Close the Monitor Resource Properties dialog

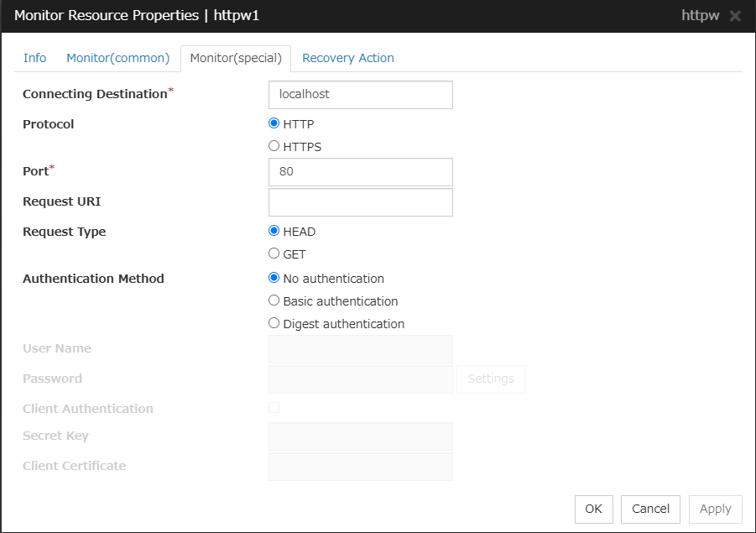tap(735, 16)
